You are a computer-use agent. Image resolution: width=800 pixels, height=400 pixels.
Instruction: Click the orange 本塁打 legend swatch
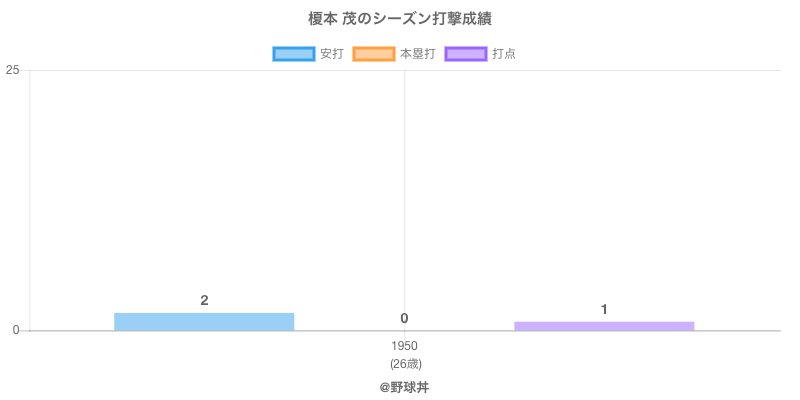click(x=373, y=54)
